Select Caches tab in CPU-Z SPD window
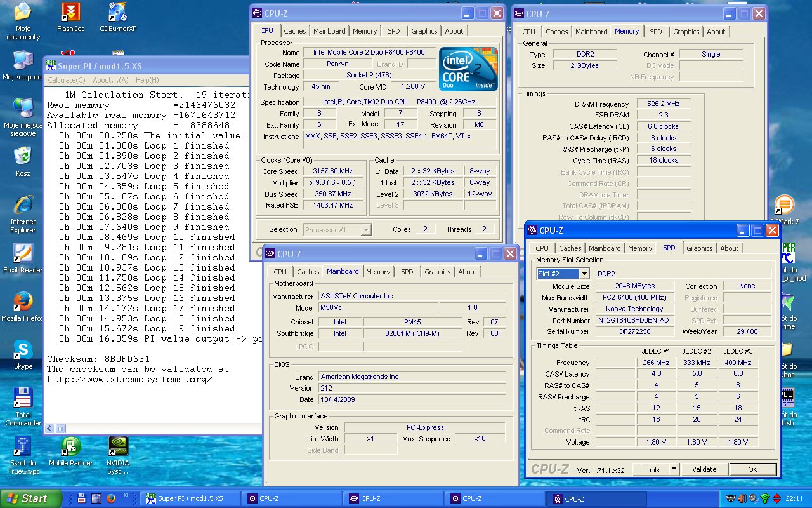Viewport: 812px width, 508px height. [570, 248]
